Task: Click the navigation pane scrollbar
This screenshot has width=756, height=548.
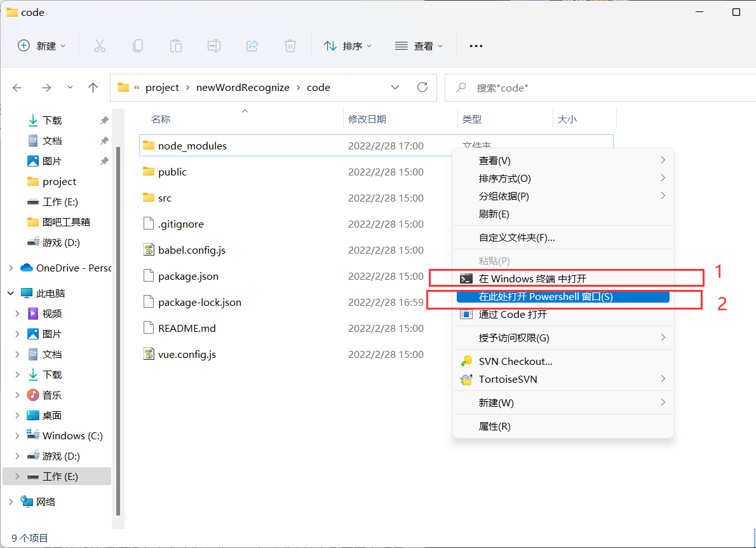Action: (x=118, y=331)
